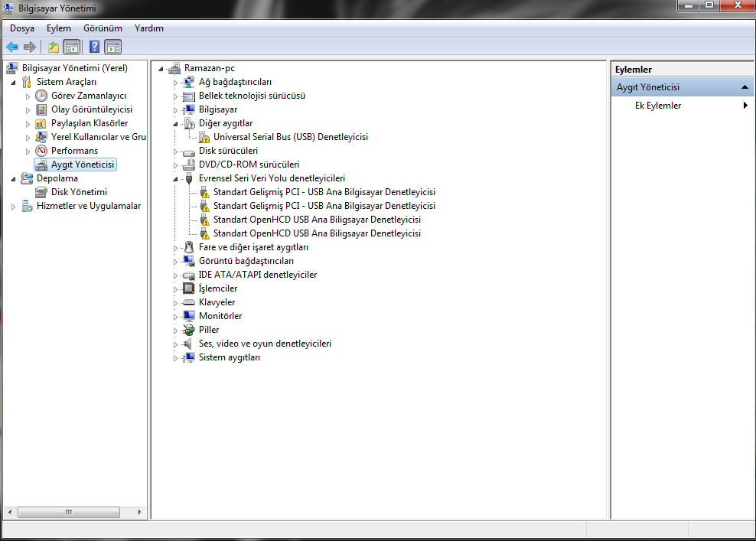Click the DVD/CD-ROM sürücüleri disc icon
The image size is (756, 541).
[x=189, y=165]
